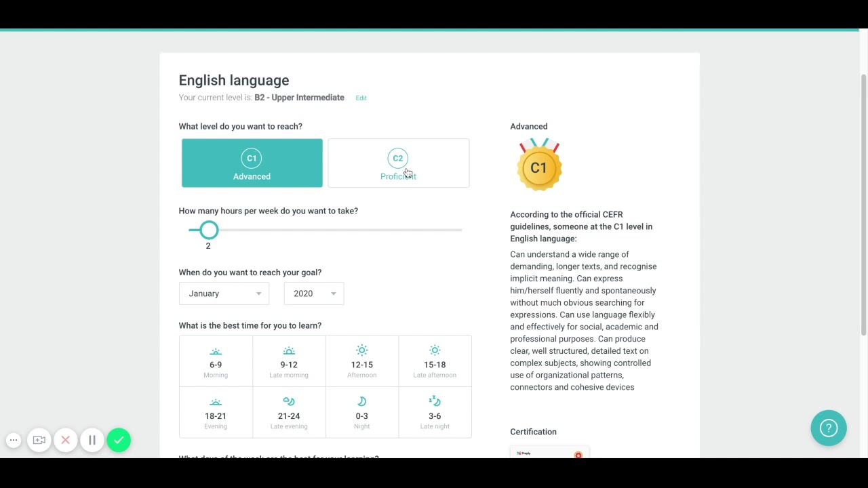
Task: Click the 'Certification' section label
Action: (x=533, y=432)
